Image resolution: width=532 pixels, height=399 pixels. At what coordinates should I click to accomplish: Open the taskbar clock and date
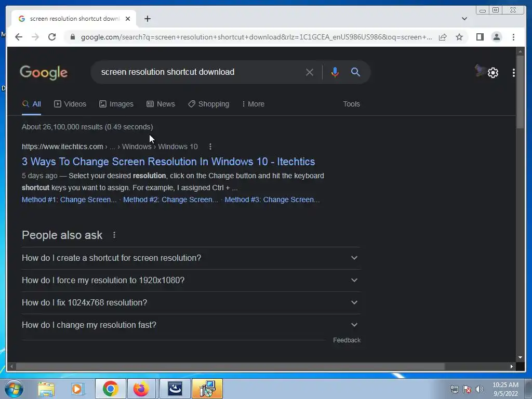505,389
